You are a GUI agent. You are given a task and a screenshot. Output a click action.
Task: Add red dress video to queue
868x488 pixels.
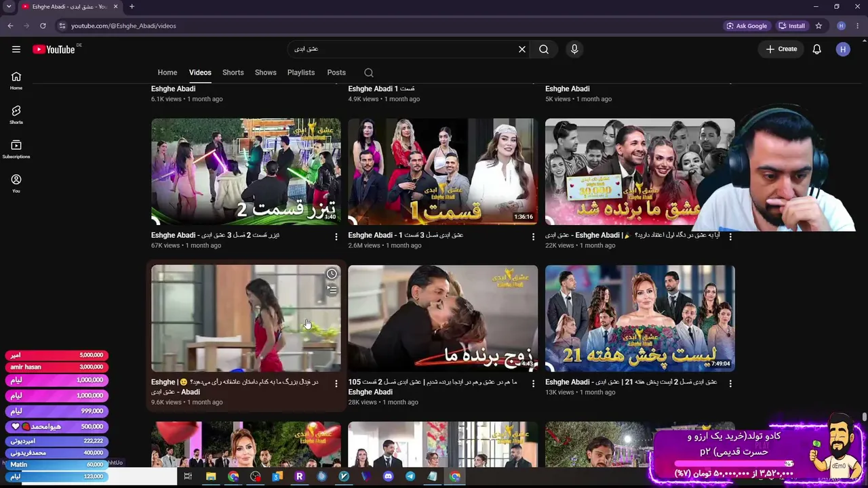tap(332, 289)
